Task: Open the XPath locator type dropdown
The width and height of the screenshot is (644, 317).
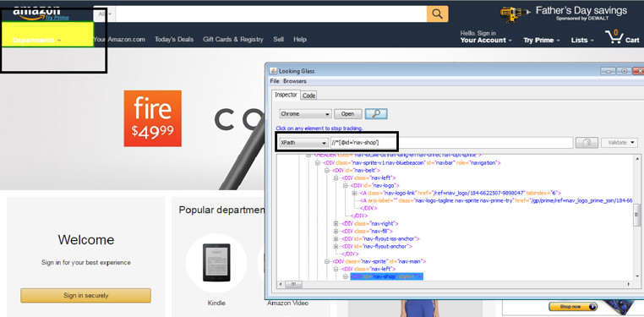Action: (x=303, y=143)
